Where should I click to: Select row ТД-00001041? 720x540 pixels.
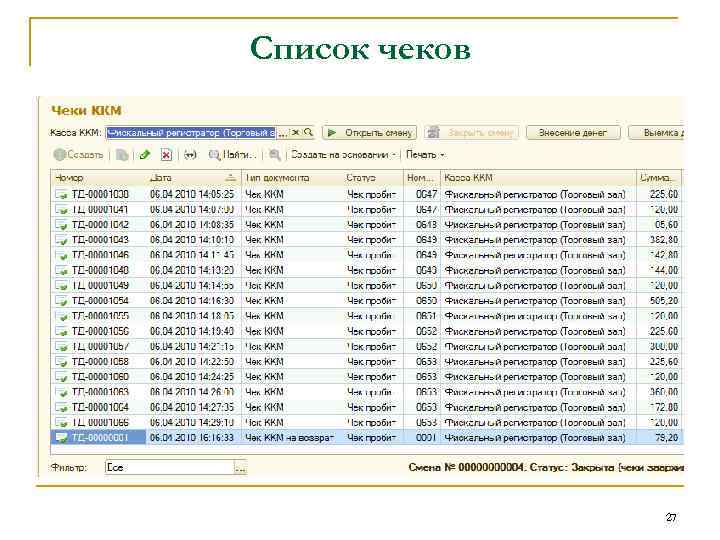(366, 210)
